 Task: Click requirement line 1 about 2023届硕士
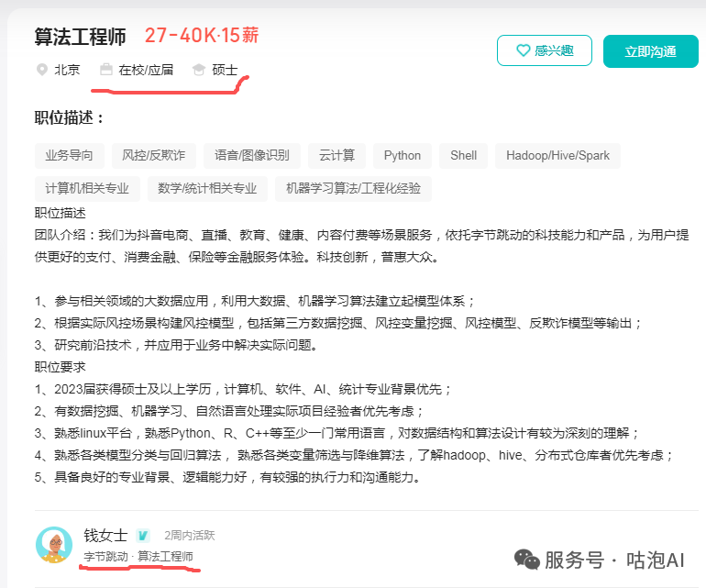coord(243,389)
